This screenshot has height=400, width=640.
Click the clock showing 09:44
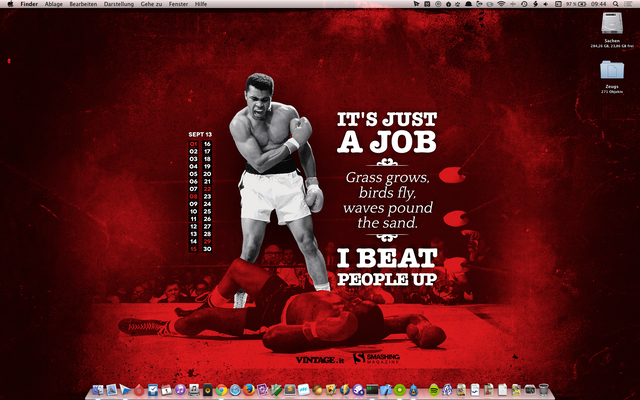tap(598, 4)
